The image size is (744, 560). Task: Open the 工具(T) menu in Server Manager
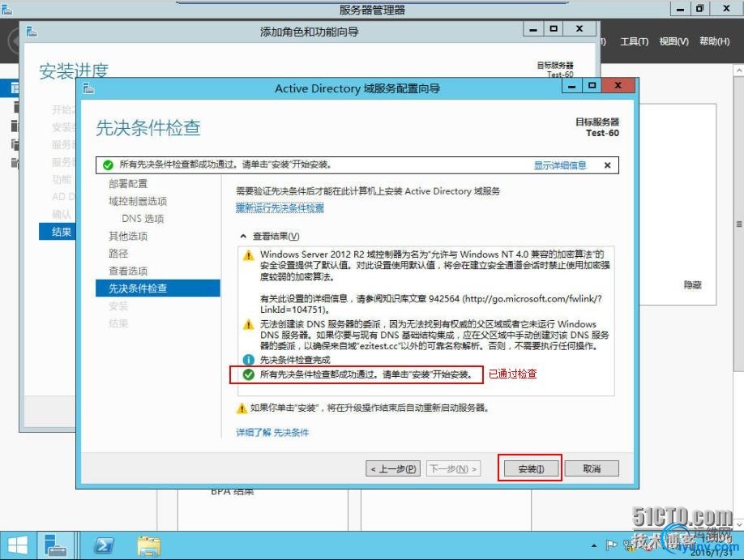coord(635,42)
